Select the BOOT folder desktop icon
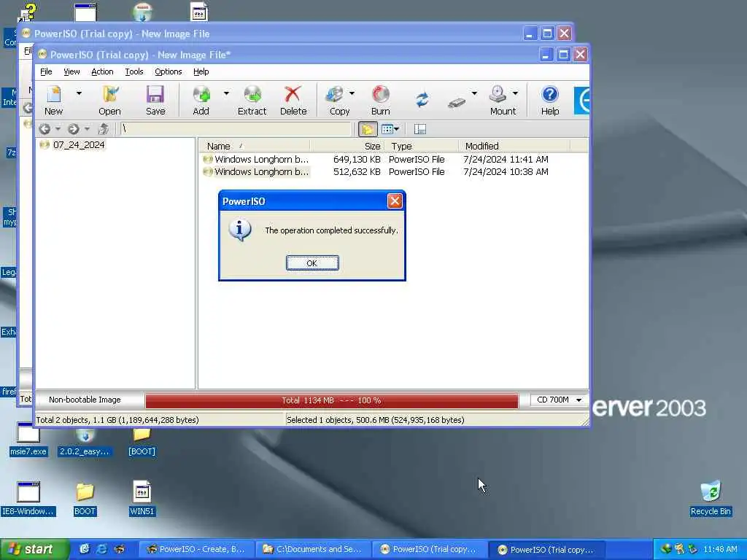This screenshot has width=747, height=560. pyautogui.click(x=85, y=499)
